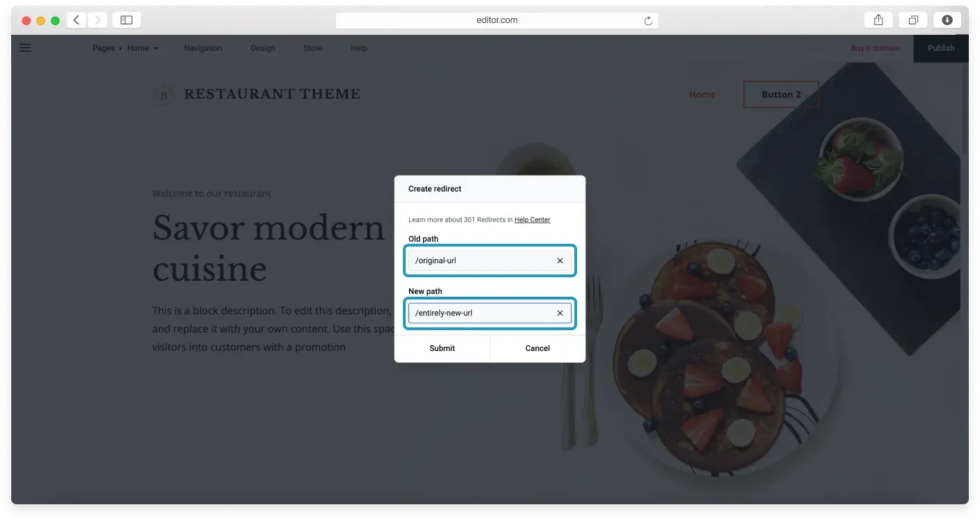Click the New path input field
This screenshot has width=980, height=521.
click(x=490, y=313)
